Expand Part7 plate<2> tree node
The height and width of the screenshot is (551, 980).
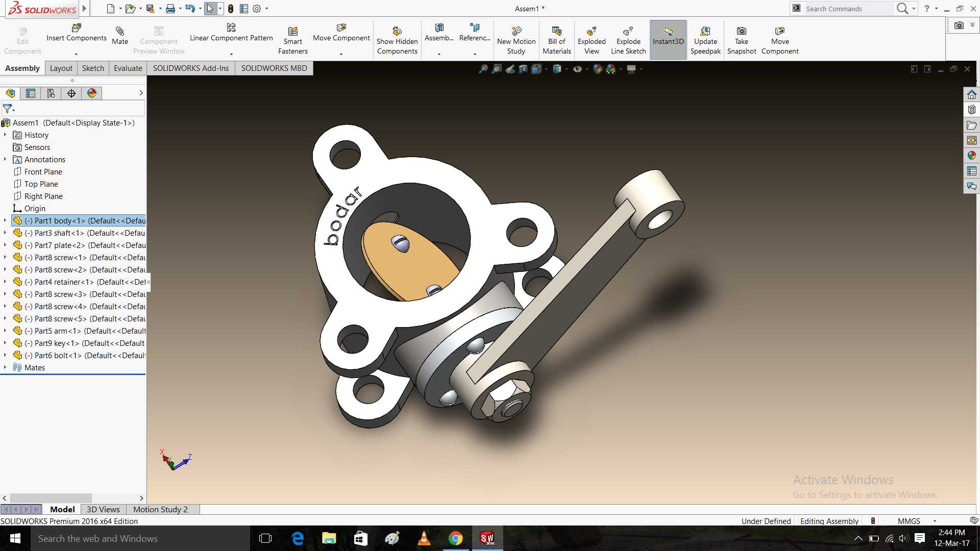tap(5, 245)
